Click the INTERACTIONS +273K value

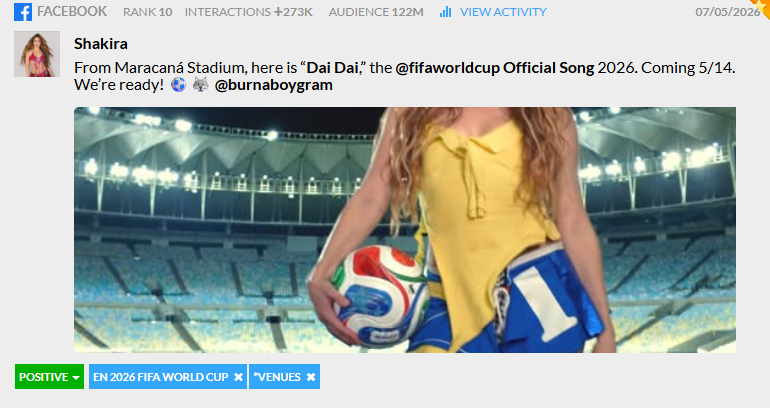coord(248,12)
